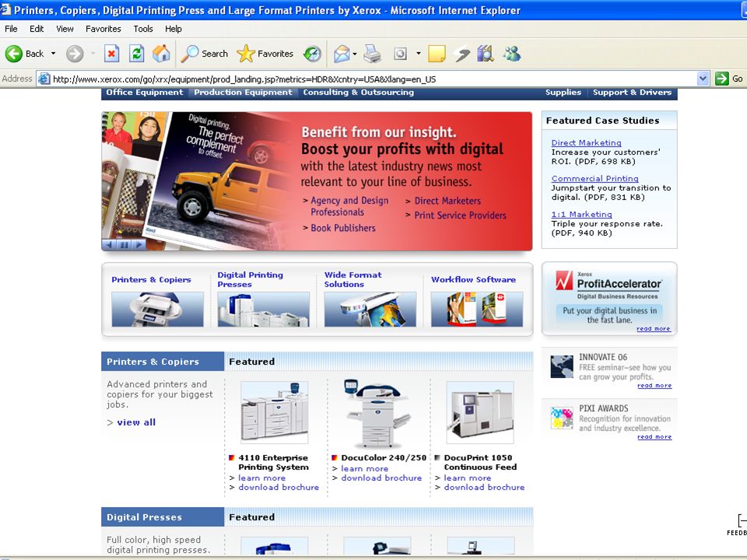Click PIXI AWARDS read more link

654,436
